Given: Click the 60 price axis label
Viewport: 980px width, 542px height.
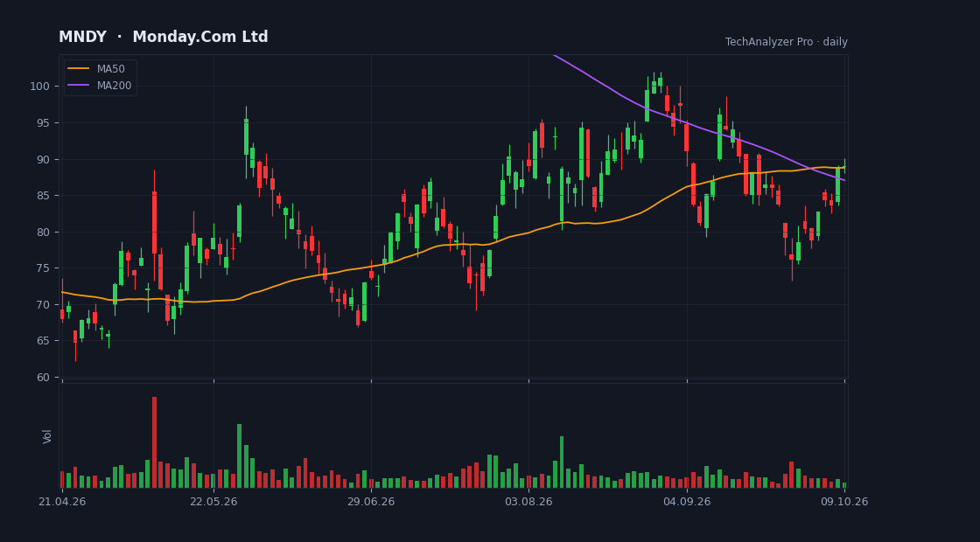Looking at the screenshot, I should tap(45, 377).
